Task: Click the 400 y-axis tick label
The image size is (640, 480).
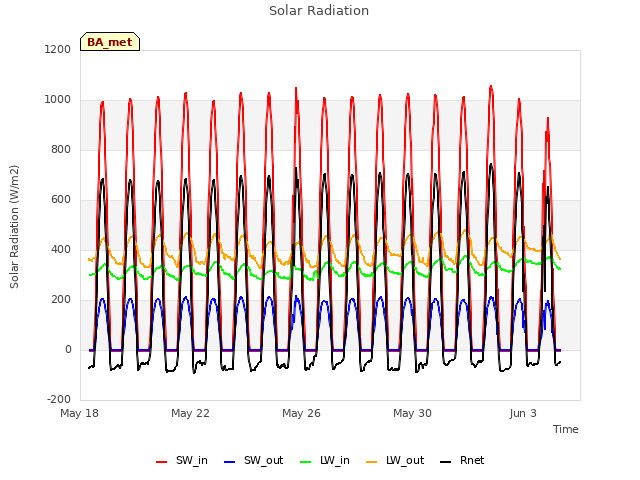Action: coord(61,250)
